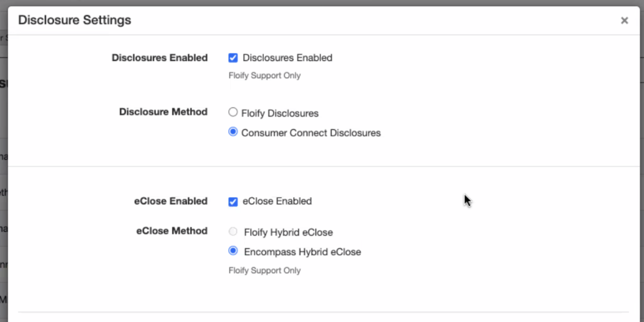Click the Encompass Hybrid eClose label text

(302, 252)
